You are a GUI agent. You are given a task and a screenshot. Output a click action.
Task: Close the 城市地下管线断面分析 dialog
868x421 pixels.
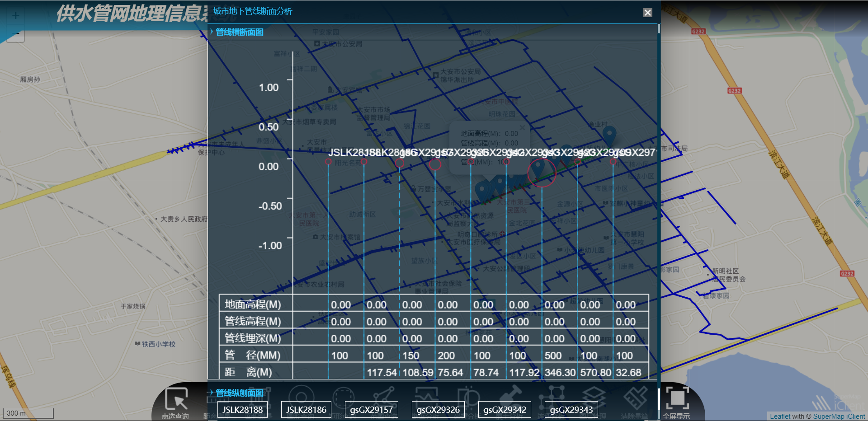pyautogui.click(x=647, y=13)
